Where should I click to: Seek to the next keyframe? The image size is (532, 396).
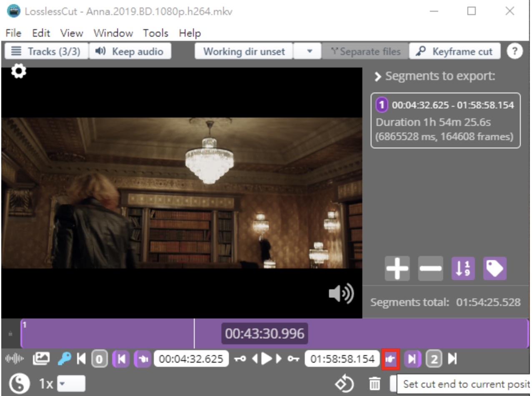tap(293, 359)
